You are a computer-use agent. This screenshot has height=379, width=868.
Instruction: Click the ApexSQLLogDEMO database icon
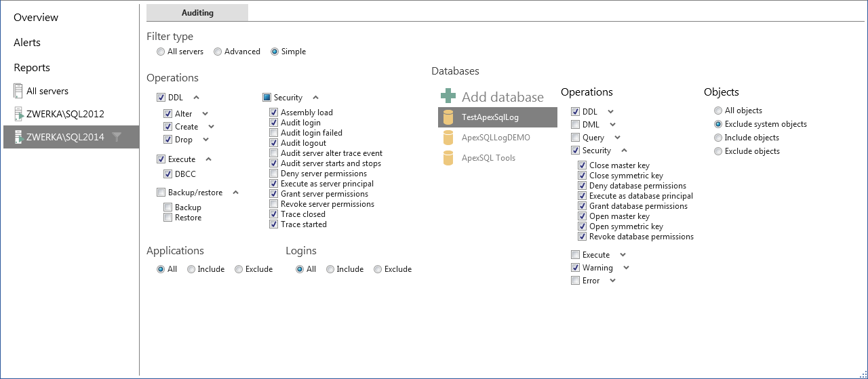448,138
